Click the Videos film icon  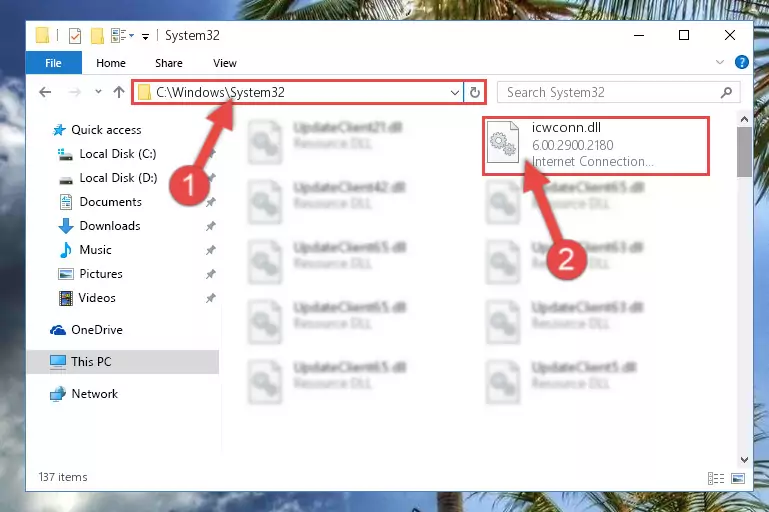coord(66,298)
